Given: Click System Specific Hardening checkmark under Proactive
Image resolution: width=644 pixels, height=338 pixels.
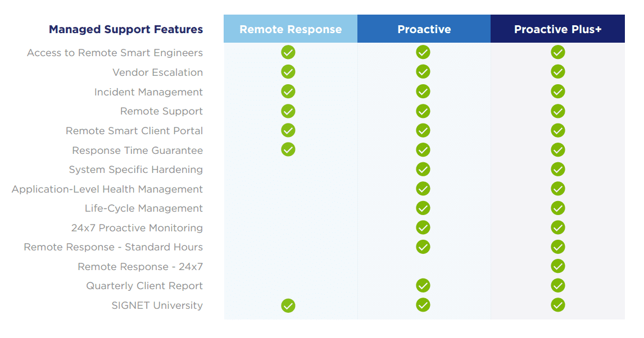Looking at the screenshot, I should 423,169.
